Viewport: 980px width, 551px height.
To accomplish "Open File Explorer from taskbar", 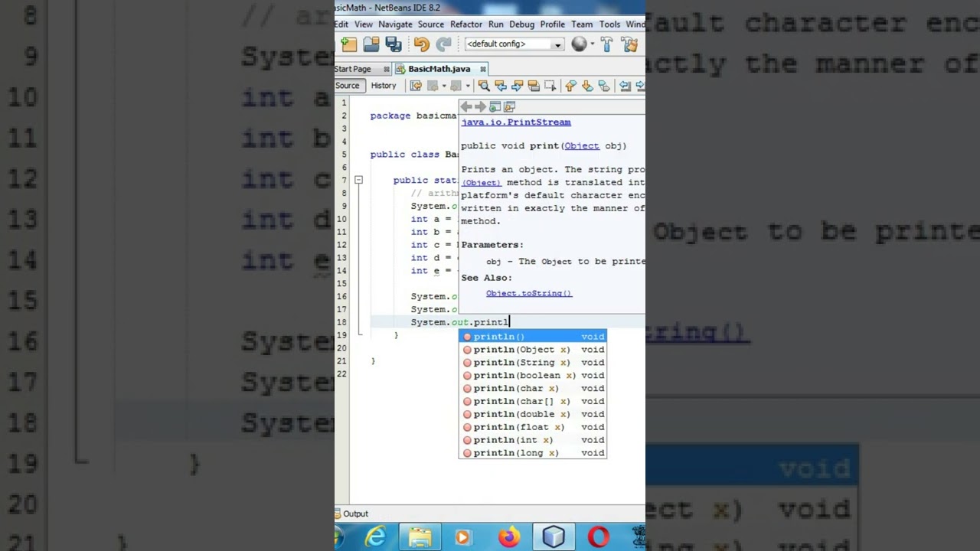I will point(420,538).
